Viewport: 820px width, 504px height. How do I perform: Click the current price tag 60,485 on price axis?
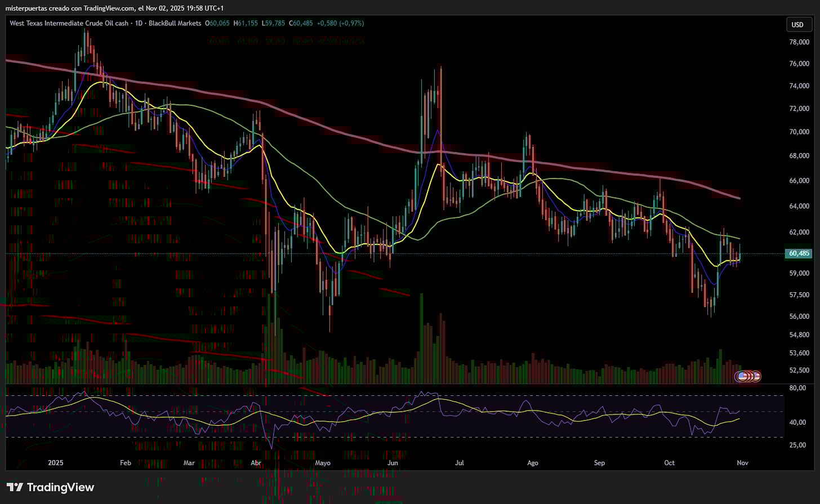(800, 253)
